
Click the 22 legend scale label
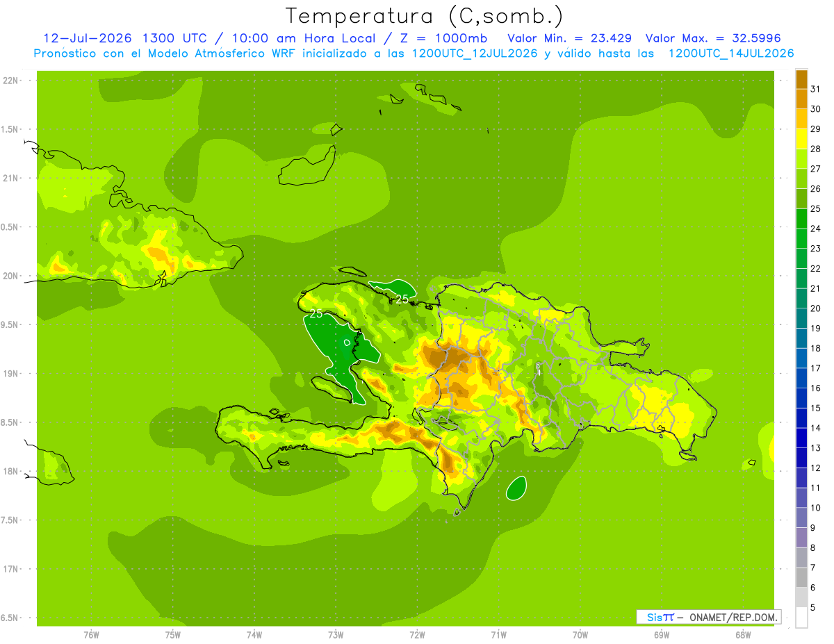[816, 268]
